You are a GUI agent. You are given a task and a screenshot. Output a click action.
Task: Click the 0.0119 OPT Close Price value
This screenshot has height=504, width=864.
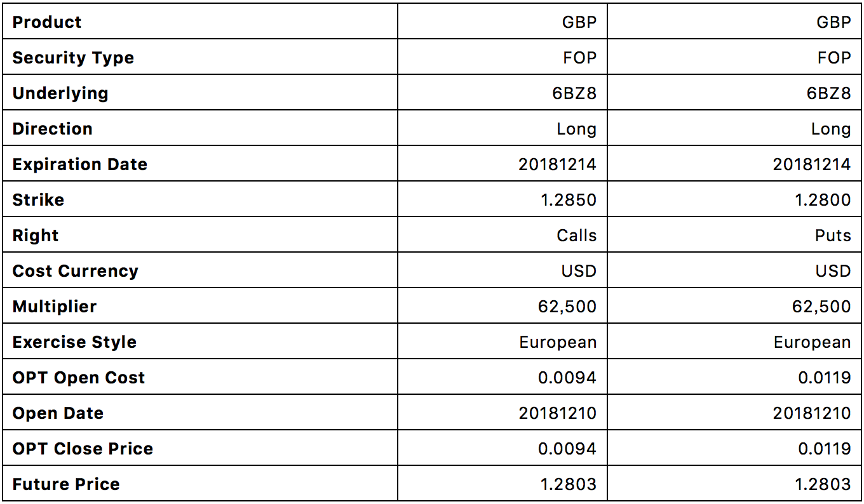coord(825,449)
